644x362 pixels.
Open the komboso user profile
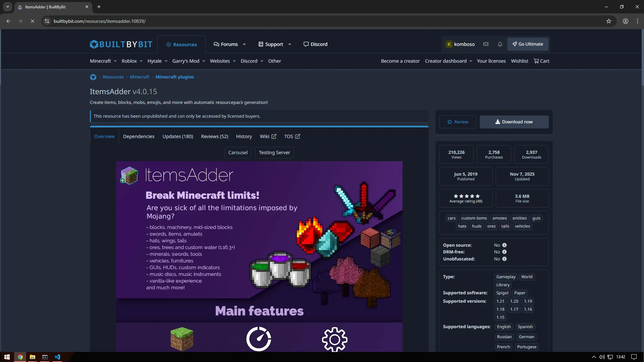point(460,44)
